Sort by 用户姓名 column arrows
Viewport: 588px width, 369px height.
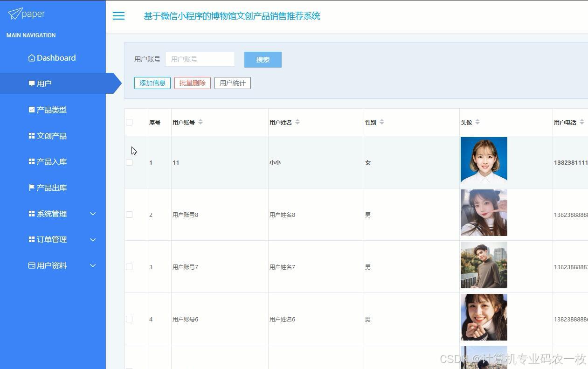pyautogui.click(x=297, y=122)
